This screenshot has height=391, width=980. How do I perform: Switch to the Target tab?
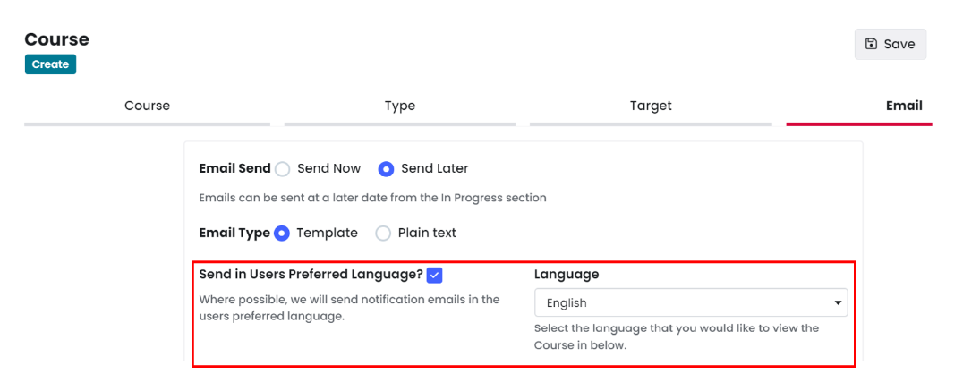[651, 106]
